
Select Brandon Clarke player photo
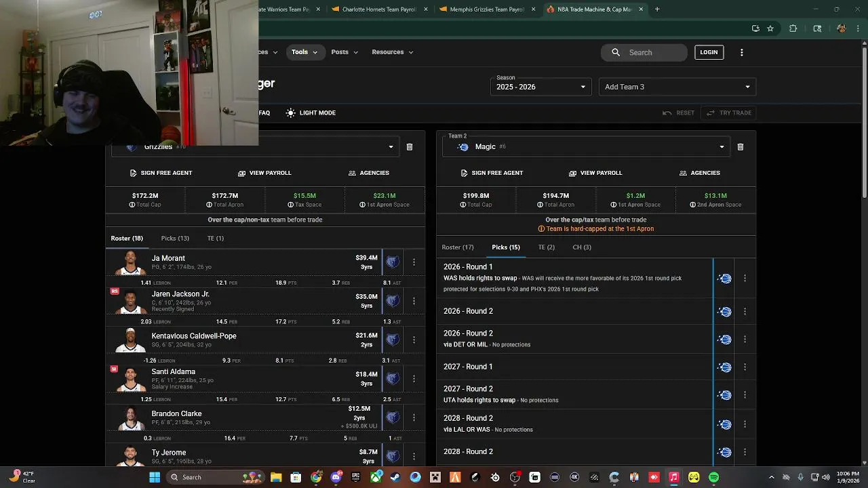pos(130,418)
